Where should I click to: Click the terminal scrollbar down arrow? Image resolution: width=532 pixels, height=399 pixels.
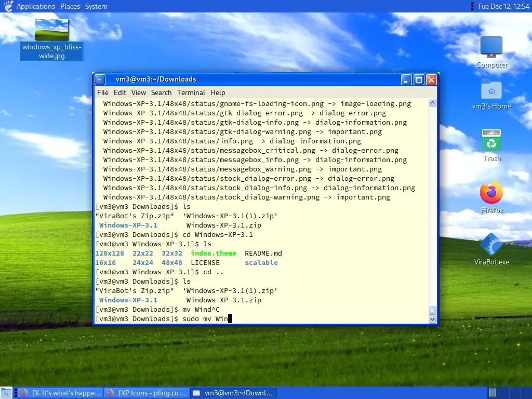(x=432, y=319)
